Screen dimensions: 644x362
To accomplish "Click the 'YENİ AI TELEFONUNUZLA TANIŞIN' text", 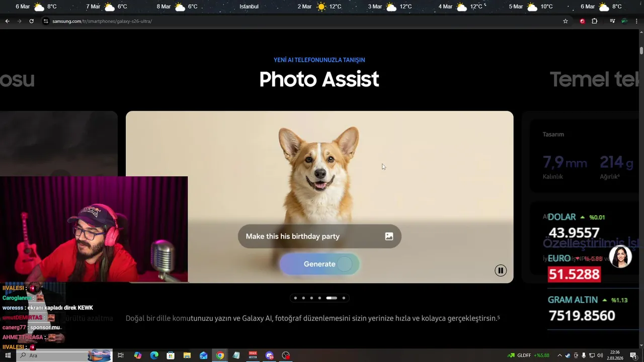I will click(319, 60).
